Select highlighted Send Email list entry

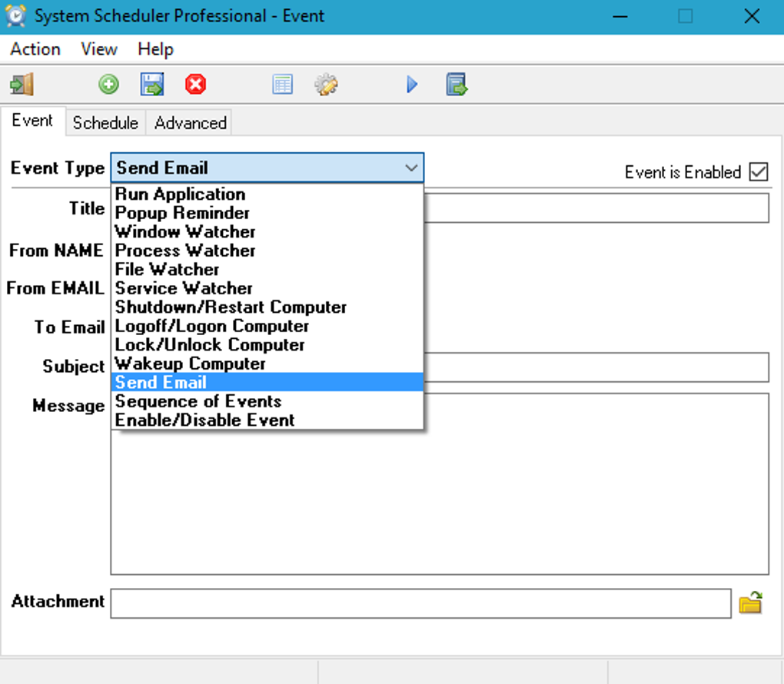point(267,383)
